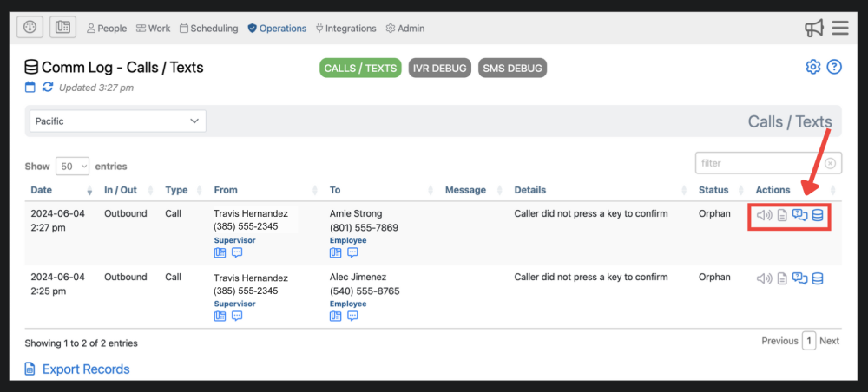Open the help question mark icon

(834, 67)
